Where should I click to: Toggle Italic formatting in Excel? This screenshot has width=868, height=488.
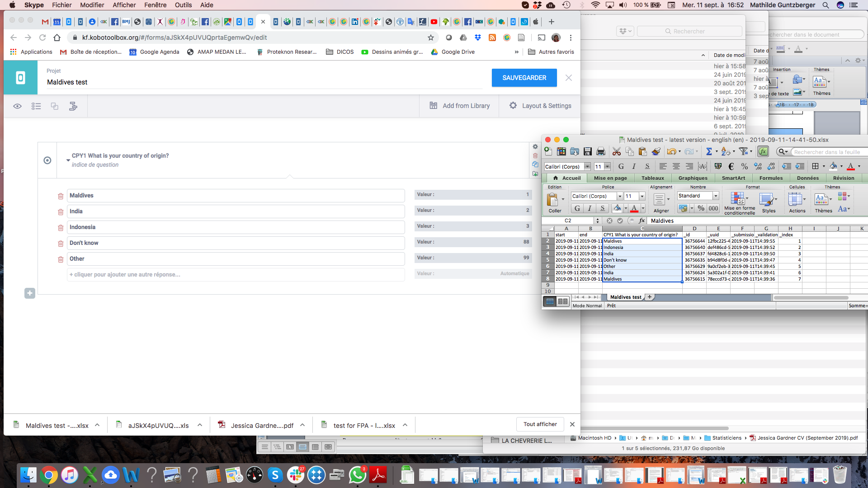click(x=589, y=208)
